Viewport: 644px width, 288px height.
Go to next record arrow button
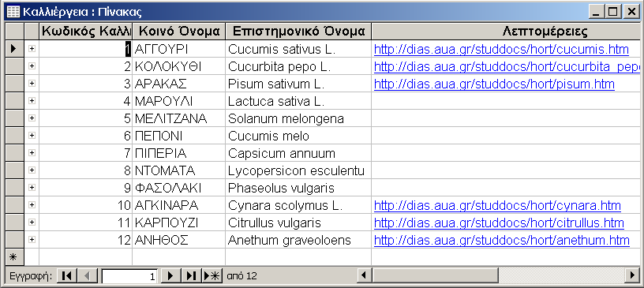coord(170,276)
